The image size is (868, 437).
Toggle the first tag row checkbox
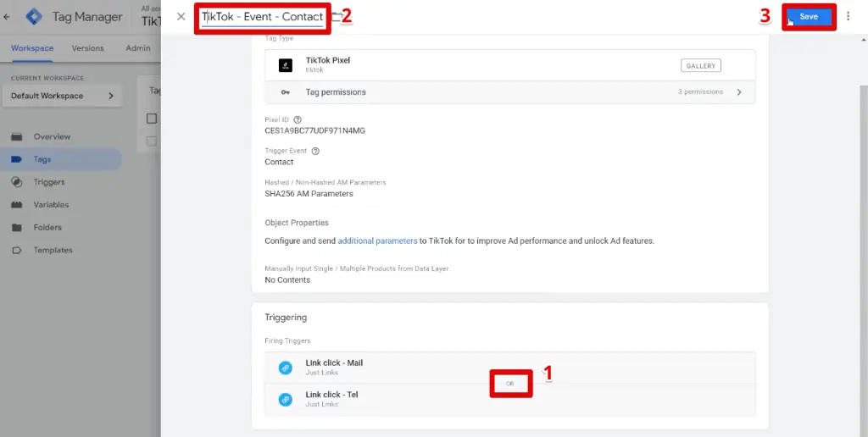(152, 141)
